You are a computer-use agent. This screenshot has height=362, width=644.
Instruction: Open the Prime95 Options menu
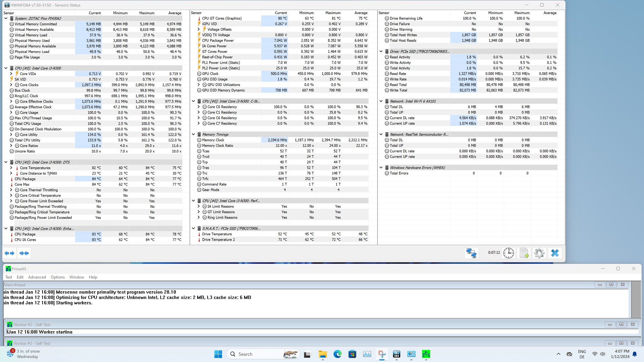pyautogui.click(x=57, y=277)
